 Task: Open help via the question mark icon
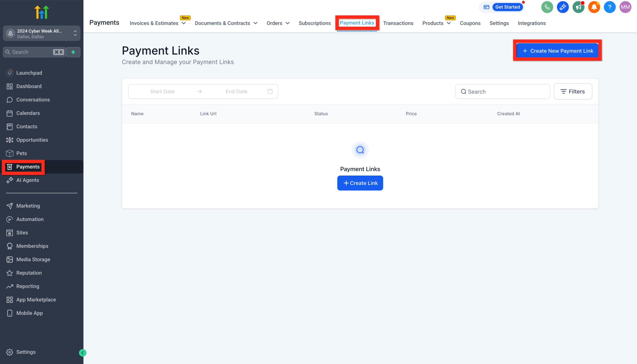point(610,7)
